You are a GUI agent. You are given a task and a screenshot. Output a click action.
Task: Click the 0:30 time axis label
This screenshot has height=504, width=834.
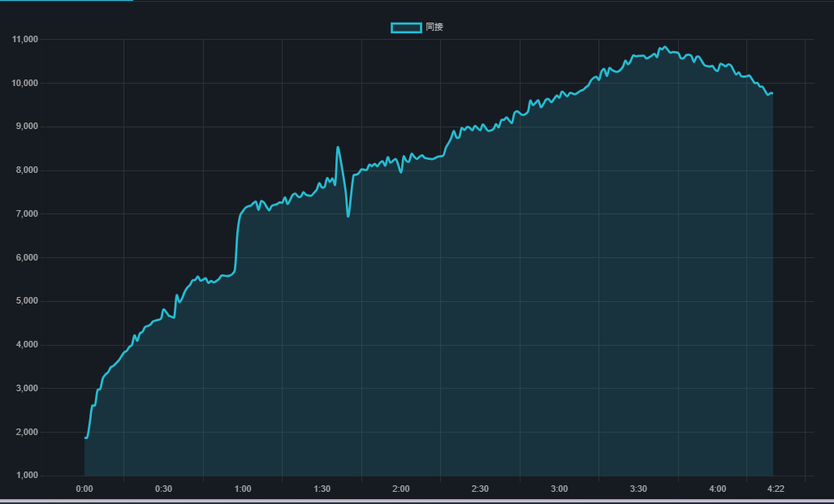coord(163,489)
